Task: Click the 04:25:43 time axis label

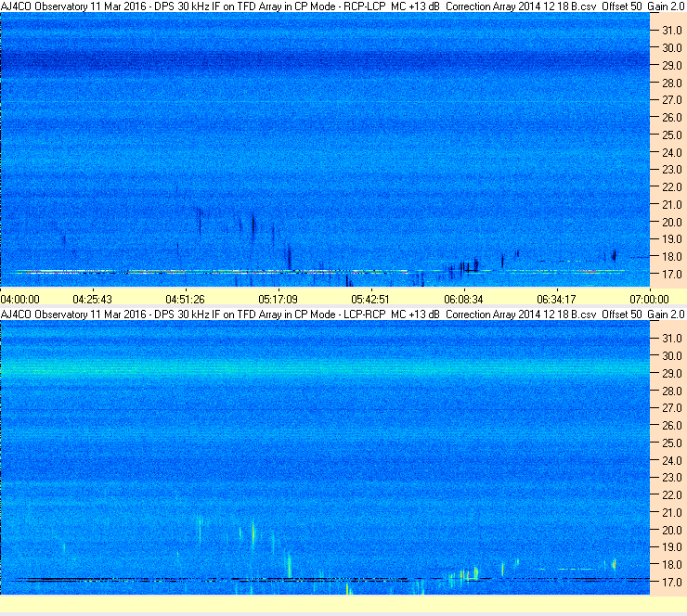Action: pos(93,300)
